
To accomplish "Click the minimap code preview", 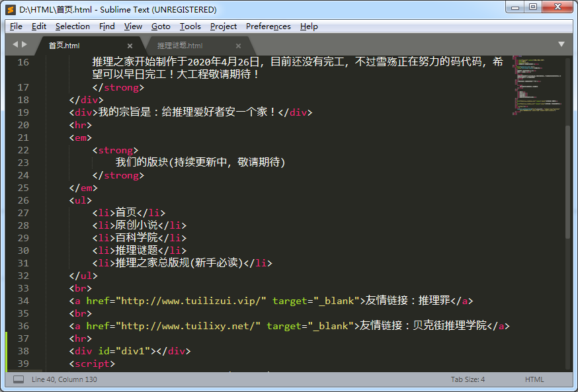I will [536, 89].
